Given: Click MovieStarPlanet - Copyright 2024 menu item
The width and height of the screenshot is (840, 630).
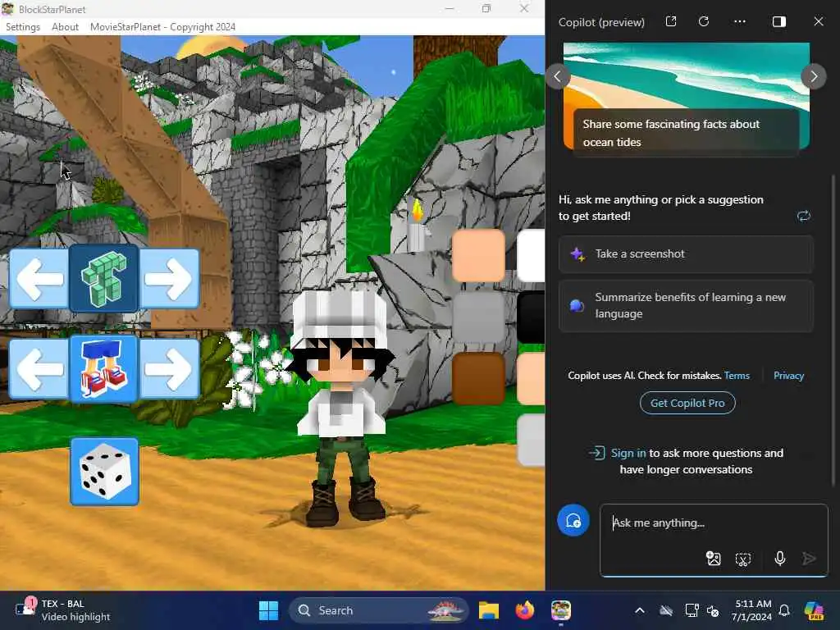Looking at the screenshot, I should (x=163, y=27).
